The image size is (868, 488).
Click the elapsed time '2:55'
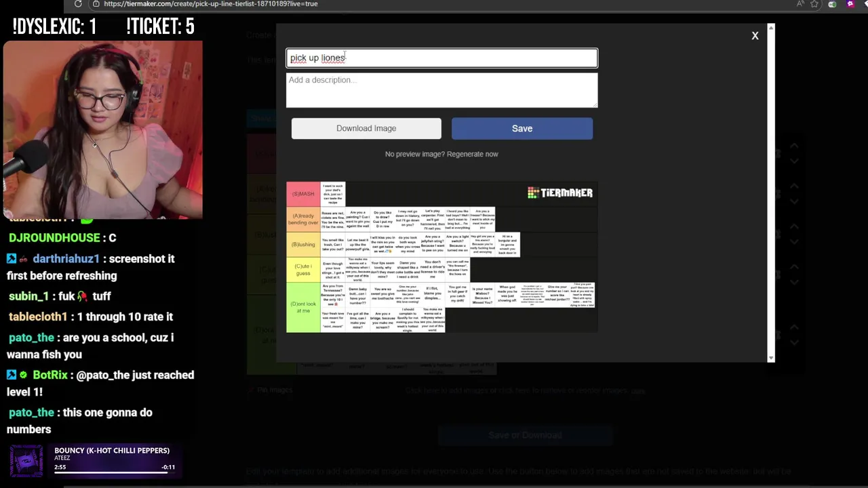click(60, 467)
